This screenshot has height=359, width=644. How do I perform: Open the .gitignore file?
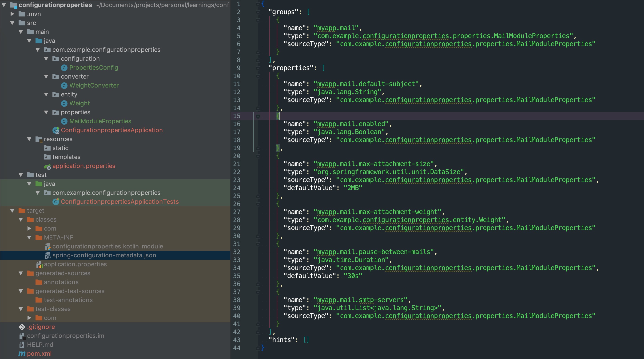tap(42, 326)
